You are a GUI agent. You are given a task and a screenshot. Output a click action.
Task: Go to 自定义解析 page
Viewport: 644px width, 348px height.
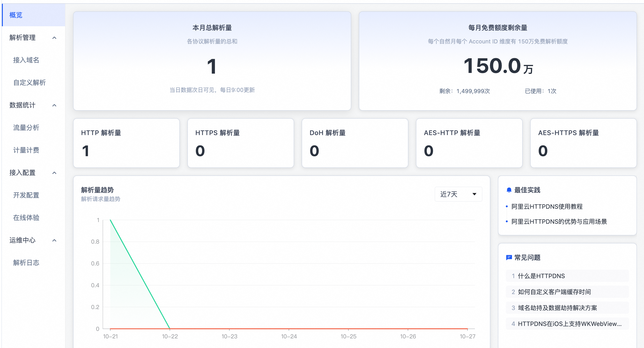tap(29, 83)
